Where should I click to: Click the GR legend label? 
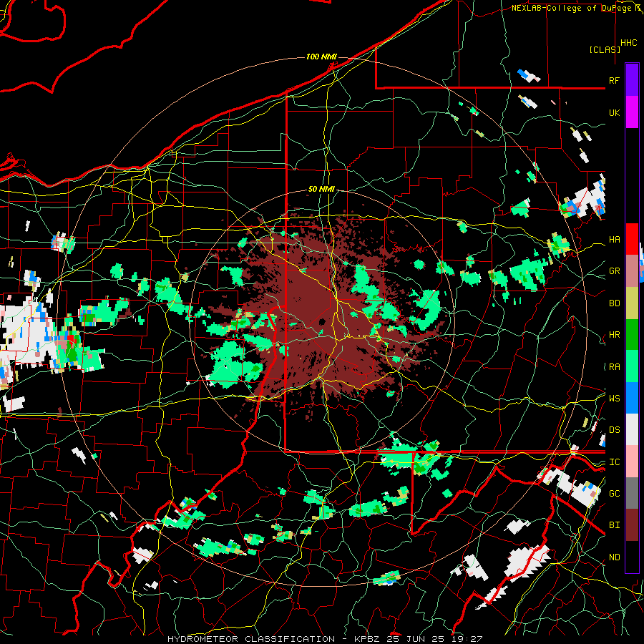(x=615, y=271)
